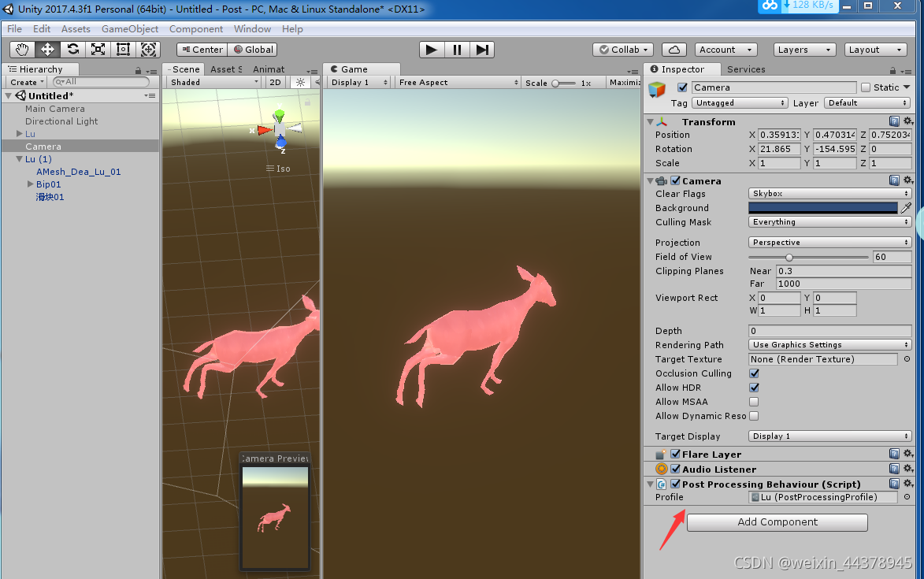Open the Layout dropdown button

click(875, 50)
